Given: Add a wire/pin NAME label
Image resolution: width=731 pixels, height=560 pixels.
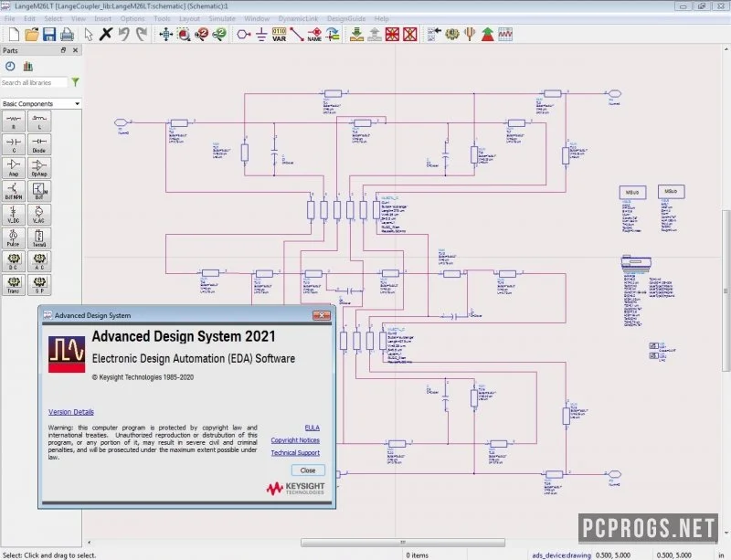Looking at the screenshot, I should (314, 34).
